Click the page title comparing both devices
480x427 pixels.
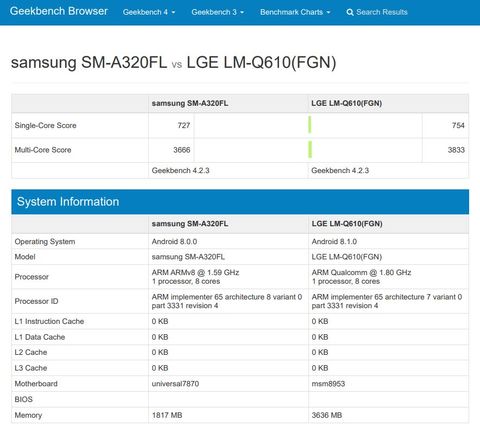(173, 62)
